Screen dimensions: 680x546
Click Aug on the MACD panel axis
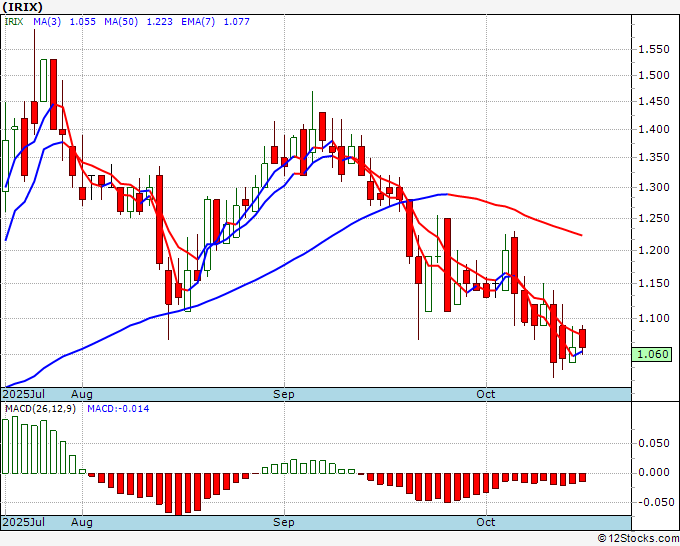click(82, 522)
